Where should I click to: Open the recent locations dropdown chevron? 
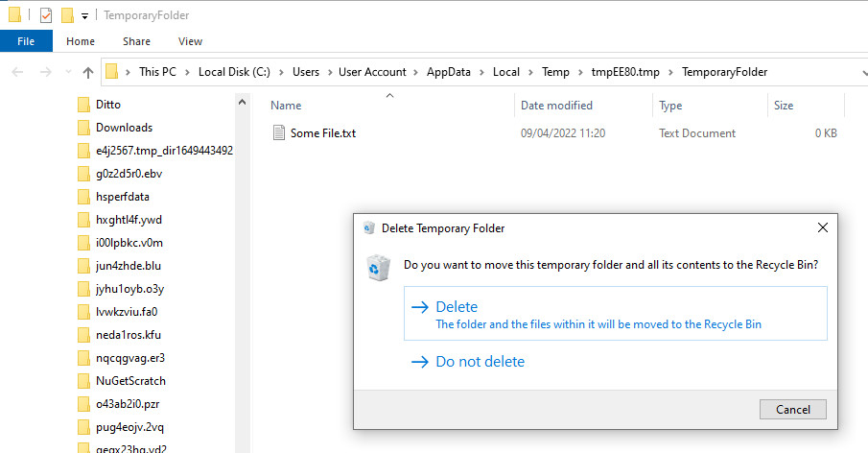pos(69,71)
